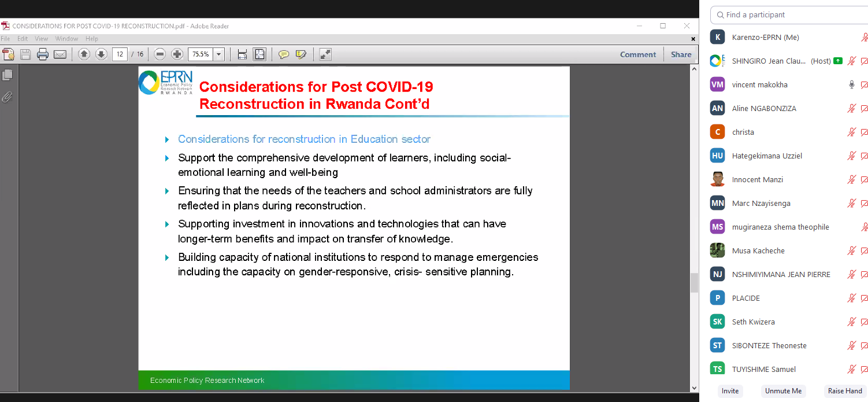
Task: Zoom out with the minus button
Action: pos(160,54)
